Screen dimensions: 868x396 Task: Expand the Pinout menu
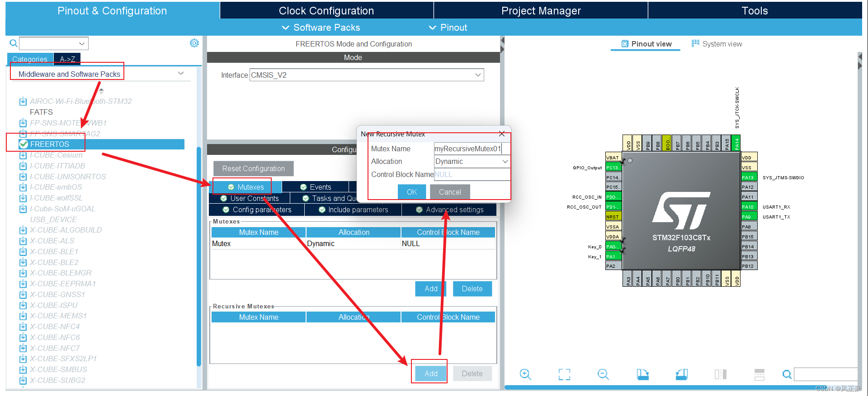[x=448, y=28]
